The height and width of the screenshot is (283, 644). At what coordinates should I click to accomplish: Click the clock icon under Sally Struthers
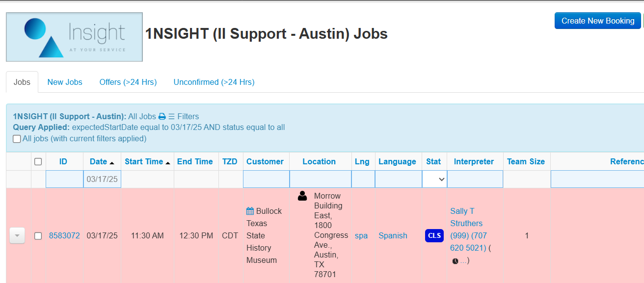[x=455, y=261]
